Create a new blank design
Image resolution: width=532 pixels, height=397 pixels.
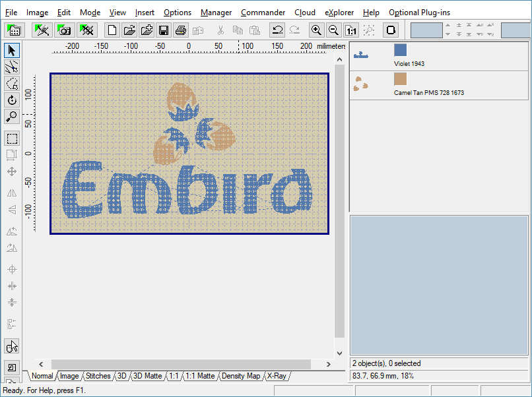112,30
